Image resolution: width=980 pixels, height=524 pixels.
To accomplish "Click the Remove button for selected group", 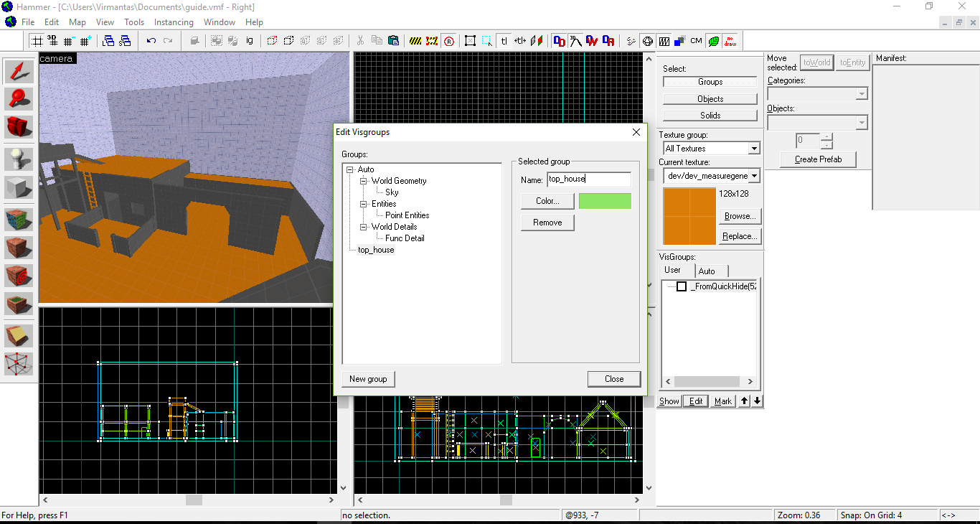I will [547, 223].
